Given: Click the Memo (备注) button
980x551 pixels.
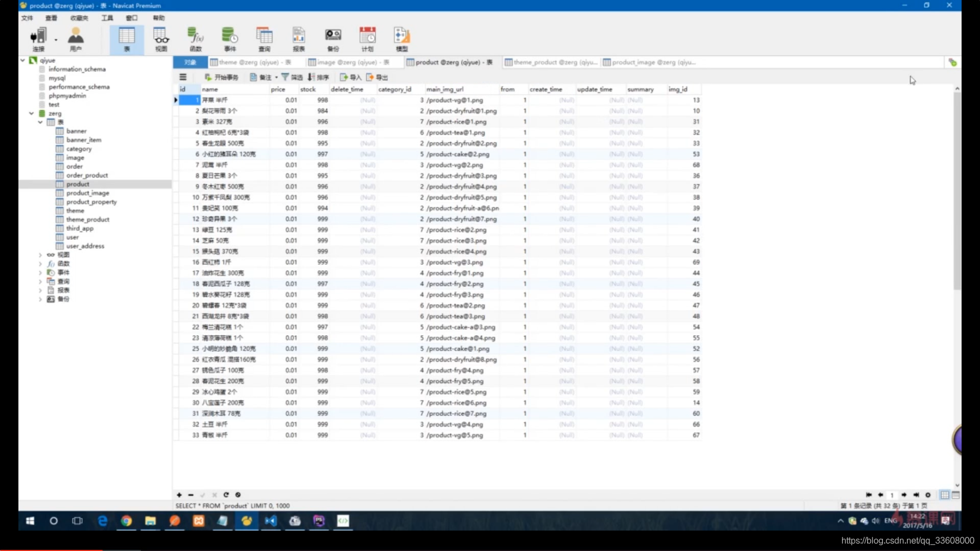Looking at the screenshot, I should tap(261, 77).
